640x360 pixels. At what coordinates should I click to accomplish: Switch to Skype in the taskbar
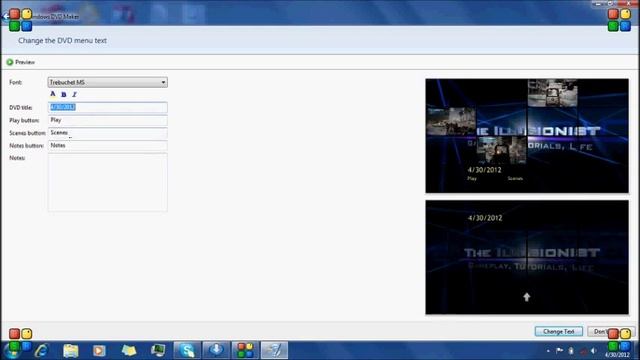pos(187,350)
